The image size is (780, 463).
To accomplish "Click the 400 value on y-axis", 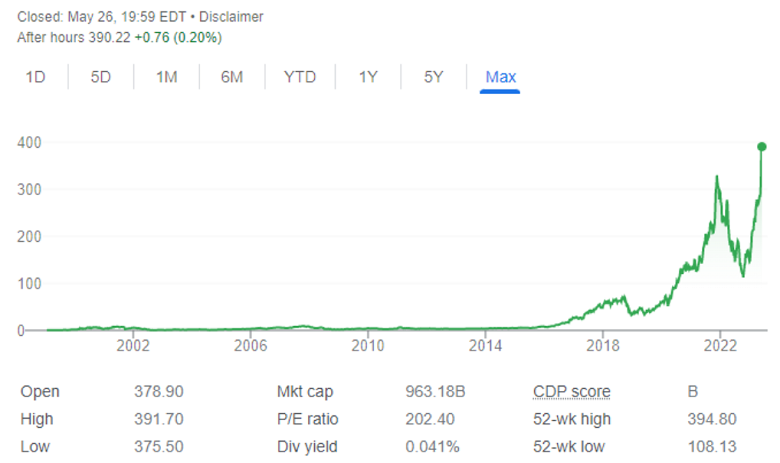I will [31, 143].
